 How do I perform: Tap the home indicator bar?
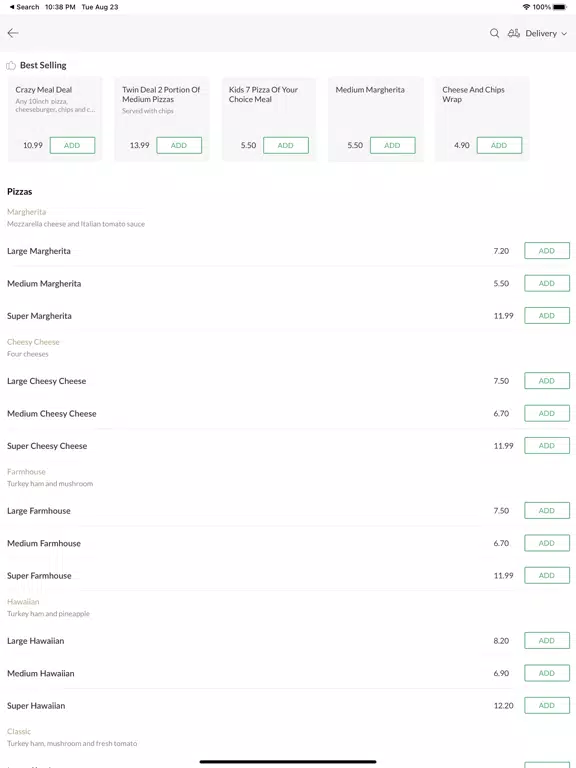pyautogui.click(x=288, y=762)
